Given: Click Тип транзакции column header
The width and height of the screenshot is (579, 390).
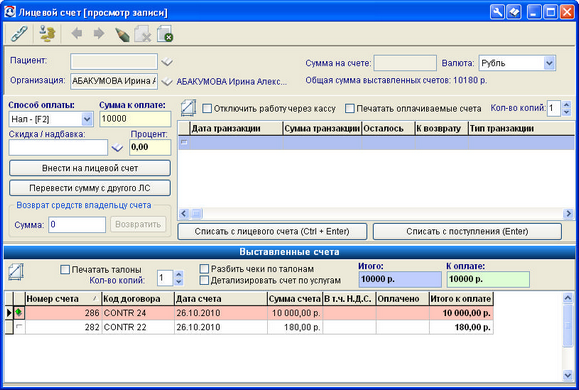Looking at the screenshot, I should (521, 129).
